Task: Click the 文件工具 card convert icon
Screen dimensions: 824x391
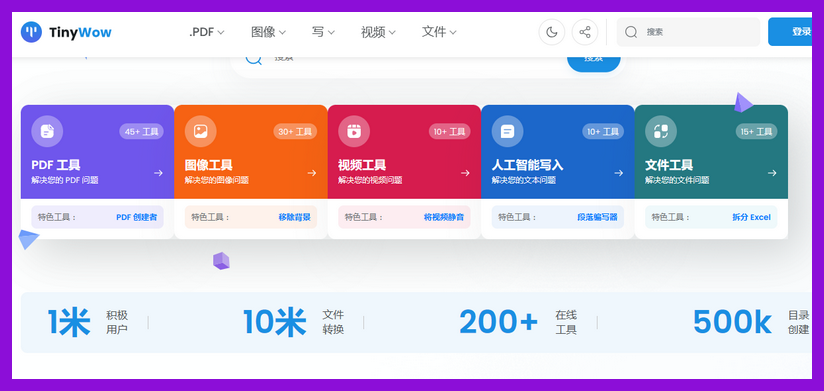Action: pyautogui.click(x=661, y=131)
